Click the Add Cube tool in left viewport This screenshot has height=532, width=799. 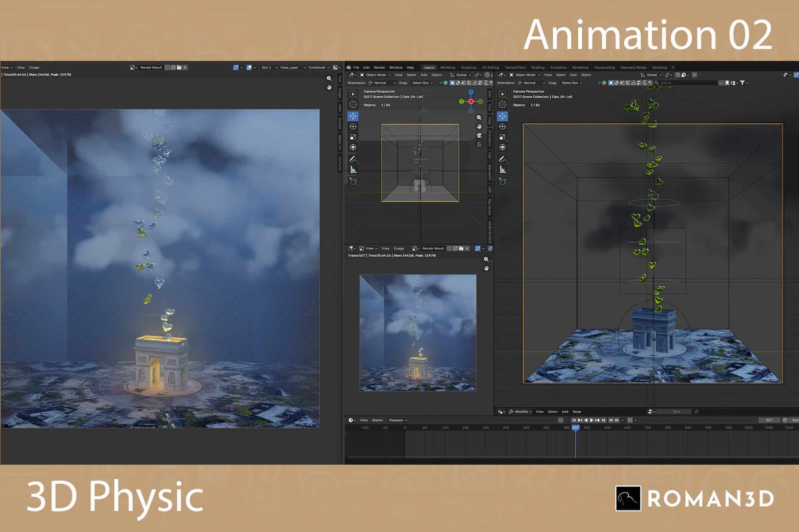coord(353,181)
